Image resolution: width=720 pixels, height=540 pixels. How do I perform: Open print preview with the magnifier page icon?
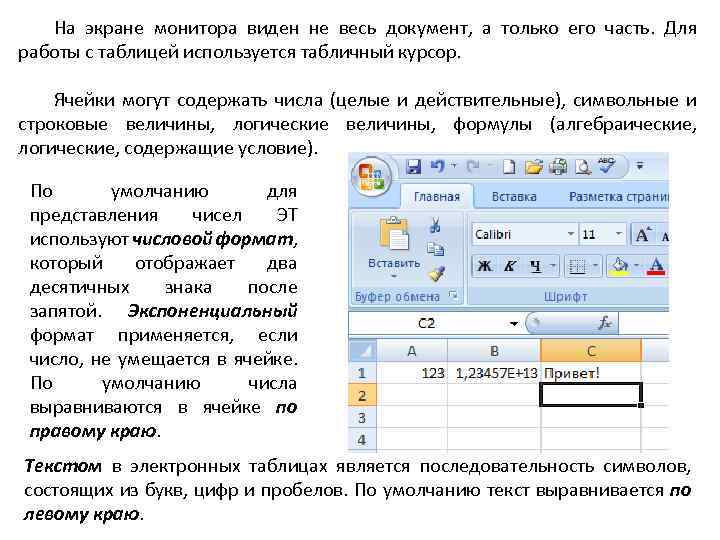point(583,168)
